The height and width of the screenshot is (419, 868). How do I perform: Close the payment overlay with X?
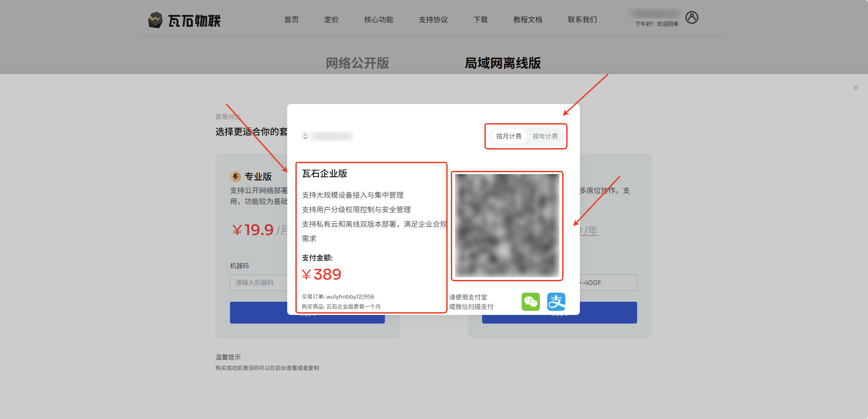tap(855, 88)
